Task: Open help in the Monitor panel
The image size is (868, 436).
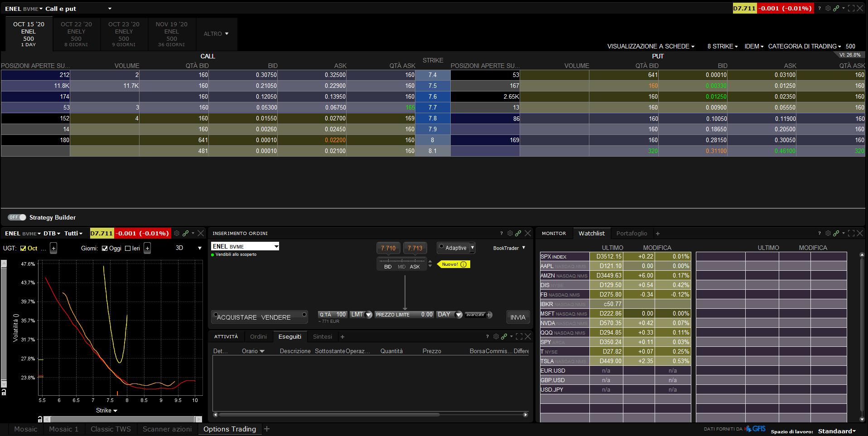Action: [x=819, y=233]
